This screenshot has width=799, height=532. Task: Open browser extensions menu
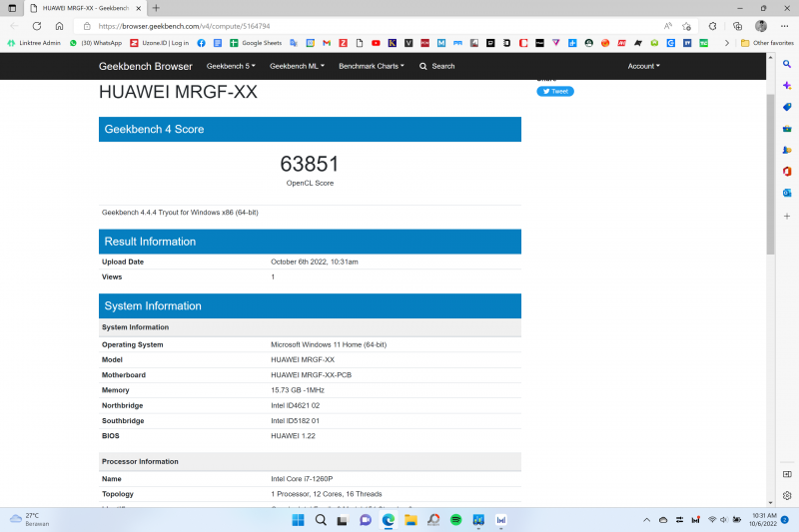pos(712,26)
